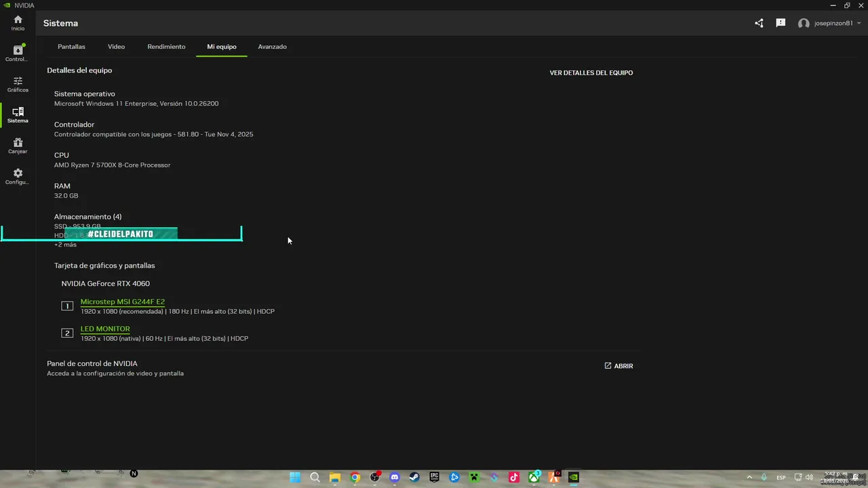Switch to the Rendimiento tab

pos(166,47)
